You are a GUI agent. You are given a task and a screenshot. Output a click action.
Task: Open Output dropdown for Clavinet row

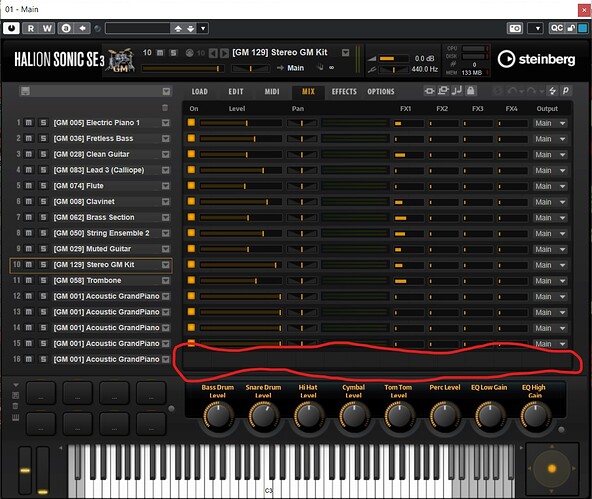click(550, 202)
